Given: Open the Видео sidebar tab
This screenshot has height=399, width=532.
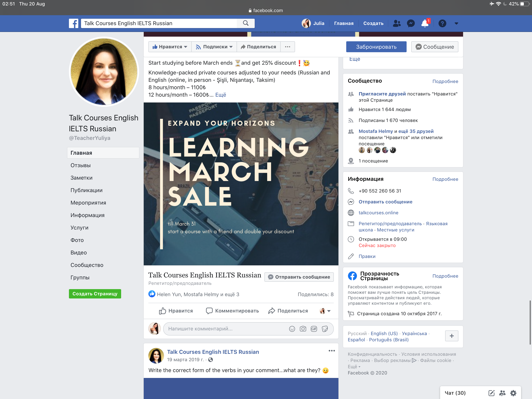Looking at the screenshot, I should tap(79, 253).
